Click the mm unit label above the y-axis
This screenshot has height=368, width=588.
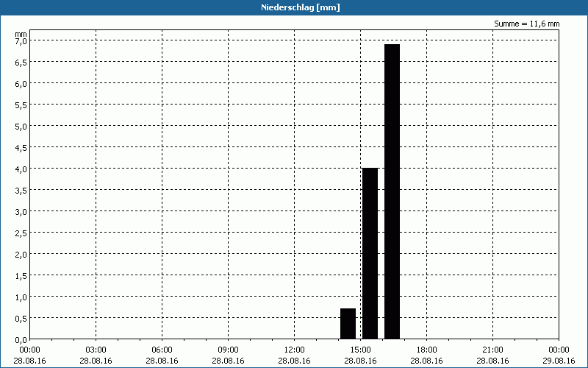21,34
